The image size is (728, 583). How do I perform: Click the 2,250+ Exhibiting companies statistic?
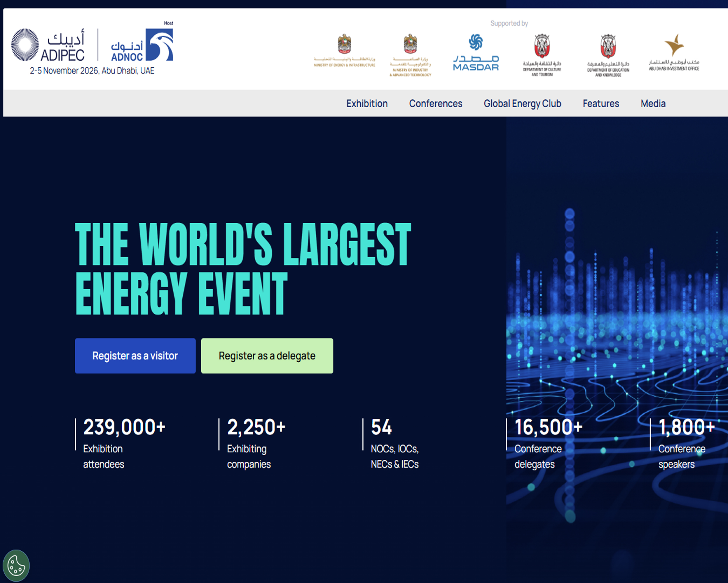pyautogui.click(x=256, y=443)
